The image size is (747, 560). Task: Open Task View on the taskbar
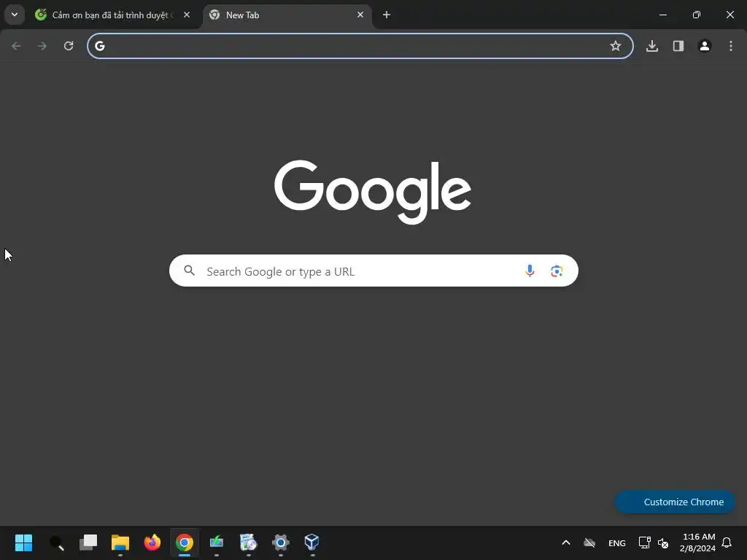coord(88,542)
